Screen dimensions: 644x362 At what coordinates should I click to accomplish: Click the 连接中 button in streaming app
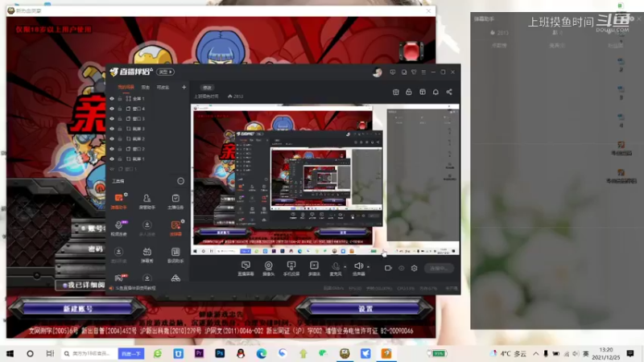439,268
